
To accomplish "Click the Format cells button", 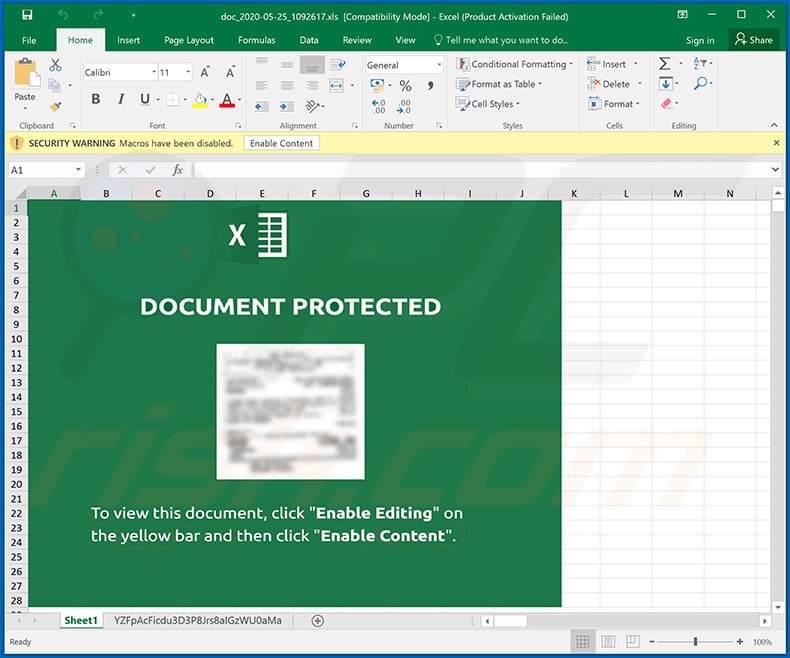I will pos(610,104).
